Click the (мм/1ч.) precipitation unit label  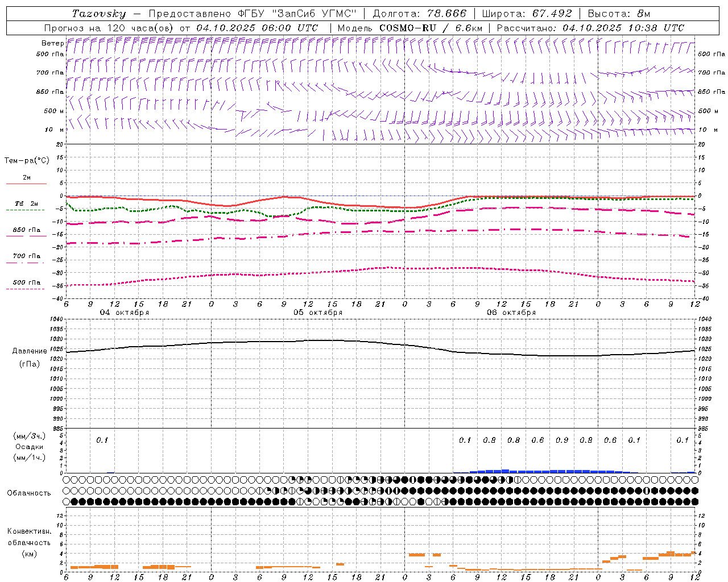point(30,458)
